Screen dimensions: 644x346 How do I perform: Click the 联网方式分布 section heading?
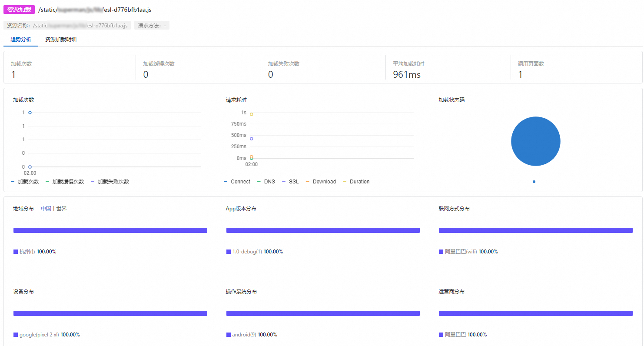click(x=454, y=209)
